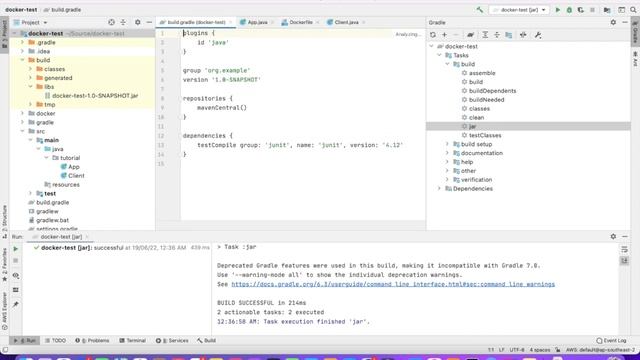Open the Terminal tool window tab
This screenshot has height=360, width=640.
click(x=133, y=340)
